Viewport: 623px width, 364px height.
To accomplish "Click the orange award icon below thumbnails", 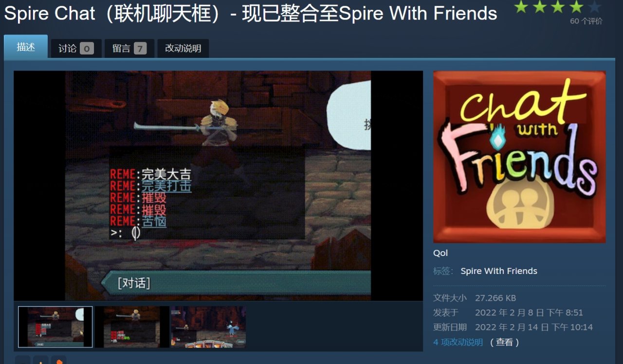I will tap(59, 361).
